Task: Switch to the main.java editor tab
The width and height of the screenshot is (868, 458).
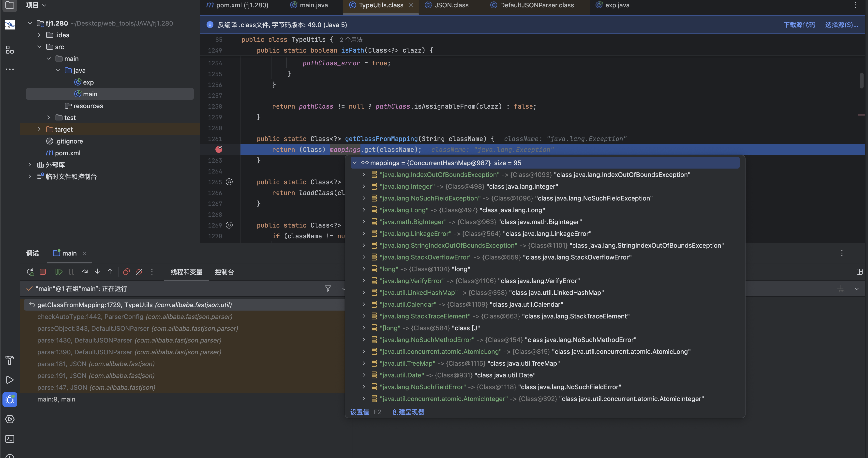Action: [309, 5]
